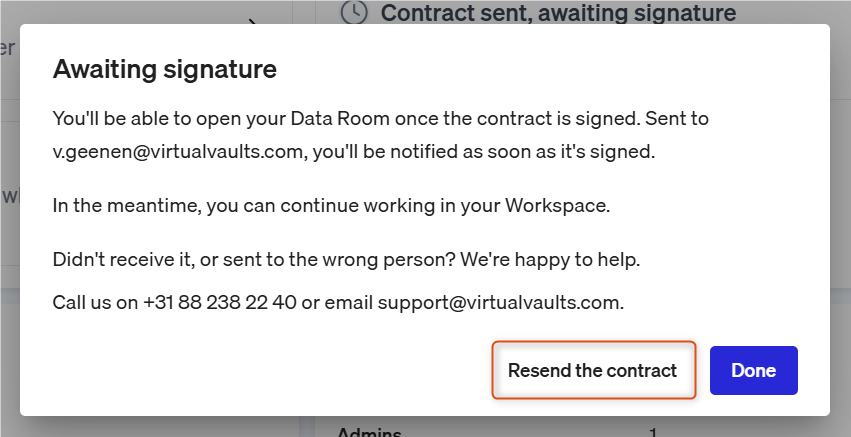Click the Admins label behind the dialog

369,432
